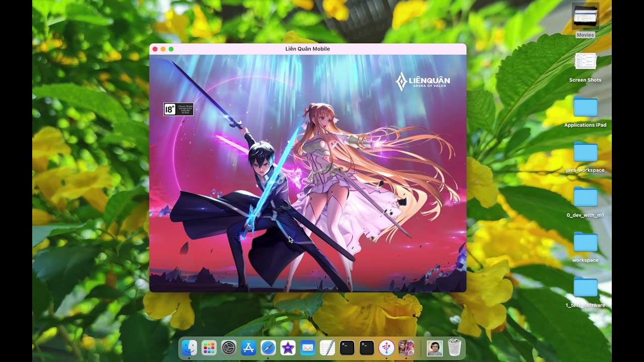Open the Terminal icon beside TextEdit
644x362 pixels.
(x=347, y=348)
